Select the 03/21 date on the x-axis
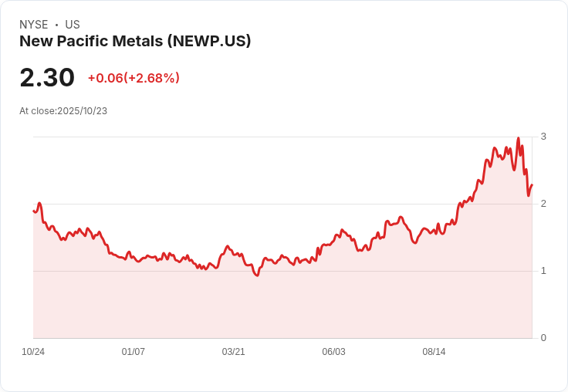This screenshot has height=392, width=568. tap(234, 352)
